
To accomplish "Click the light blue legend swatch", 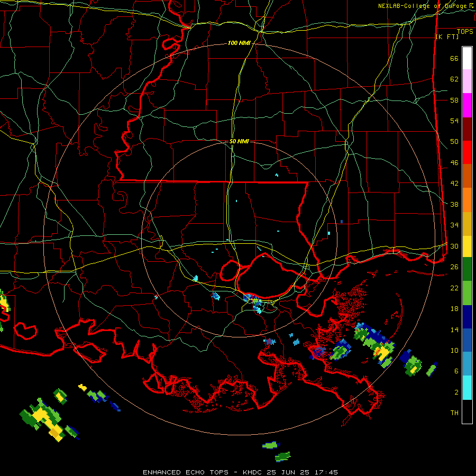I will (467, 364).
